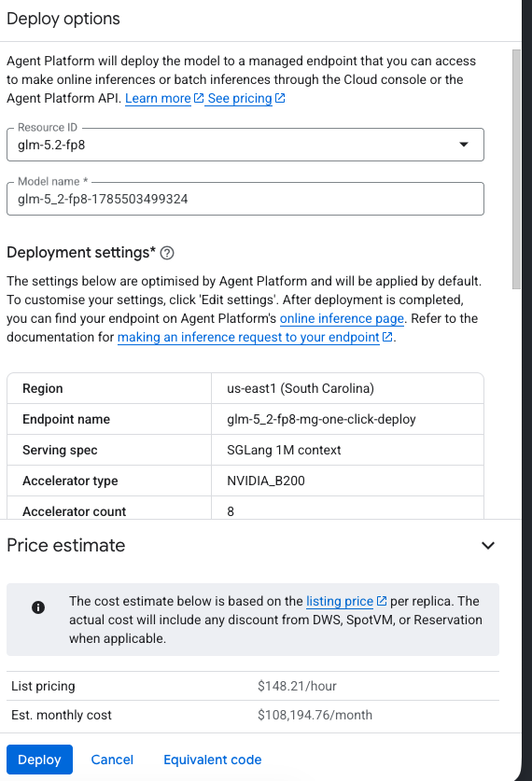
Task: Click the info icon in cost estimate notice
Action: coord(38,607)
